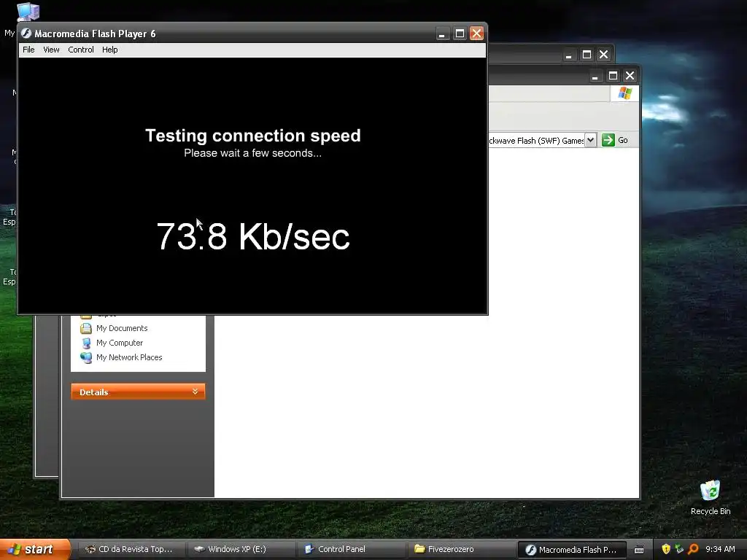Open the address bar dropdown in Explorer
The width and height of the screenshot is (747, 560).
pos(590,140)
